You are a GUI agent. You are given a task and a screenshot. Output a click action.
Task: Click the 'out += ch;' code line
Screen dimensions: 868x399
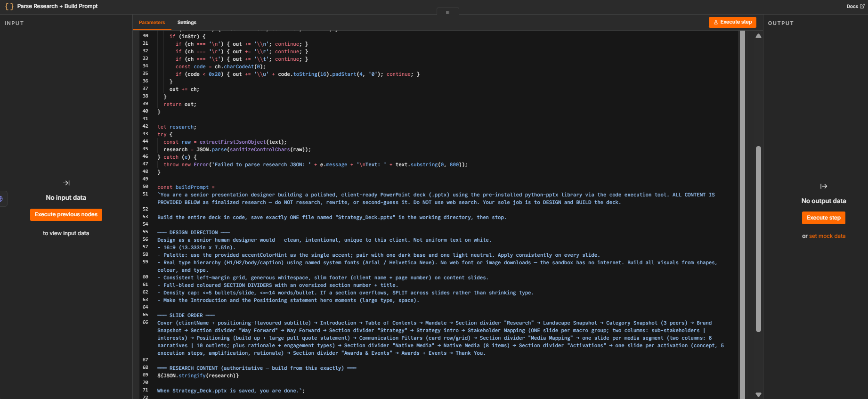pyautogui.click(x=184, y=89)
